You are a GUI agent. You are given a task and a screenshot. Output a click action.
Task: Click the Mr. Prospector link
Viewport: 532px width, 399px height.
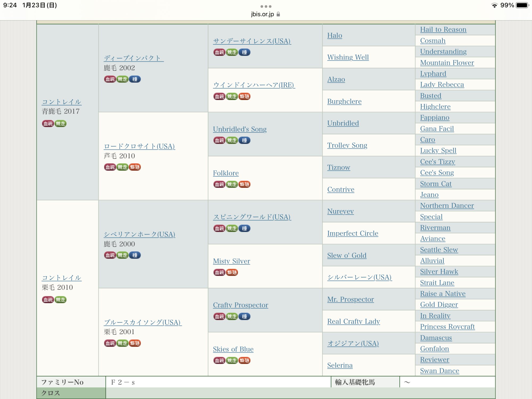coord(350,299)
